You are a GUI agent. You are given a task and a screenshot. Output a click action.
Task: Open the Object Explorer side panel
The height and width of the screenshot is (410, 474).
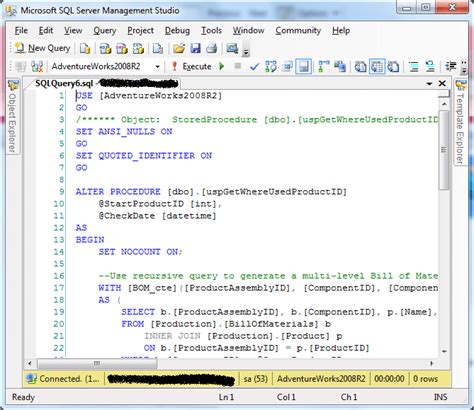pos(13,117)
